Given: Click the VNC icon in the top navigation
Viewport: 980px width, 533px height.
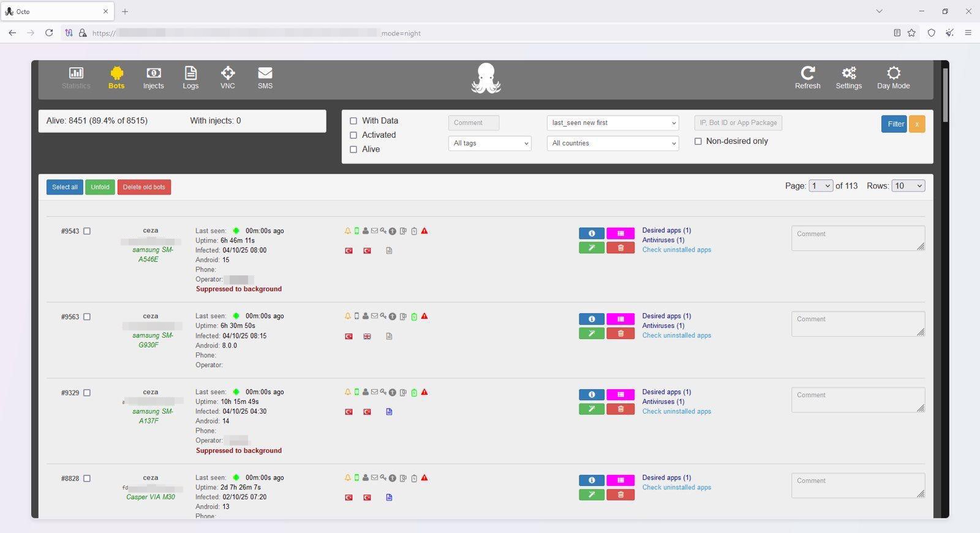Looking at the screenshot, I should pos(228,73).
